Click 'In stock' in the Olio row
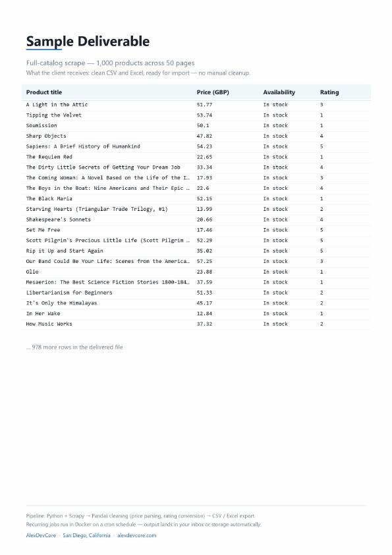The image size is (392, 555). [275, 272]
